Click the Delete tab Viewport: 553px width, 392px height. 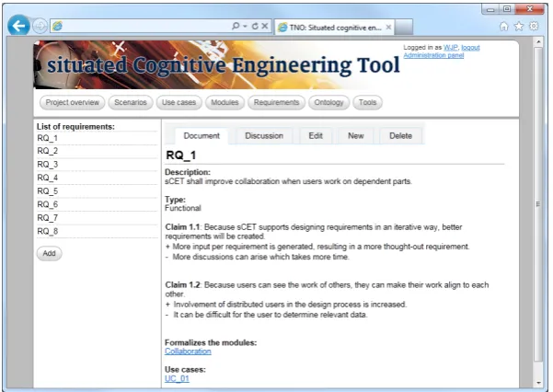(x=400, y=136)
